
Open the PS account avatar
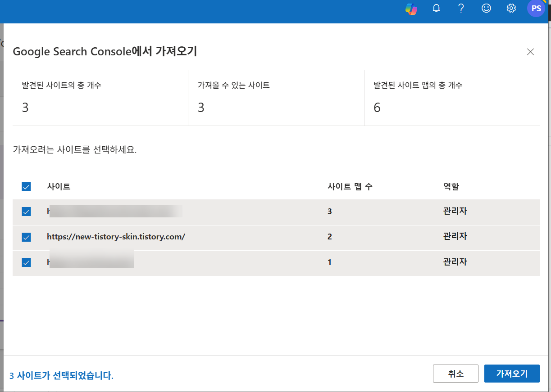pos(536,9)
